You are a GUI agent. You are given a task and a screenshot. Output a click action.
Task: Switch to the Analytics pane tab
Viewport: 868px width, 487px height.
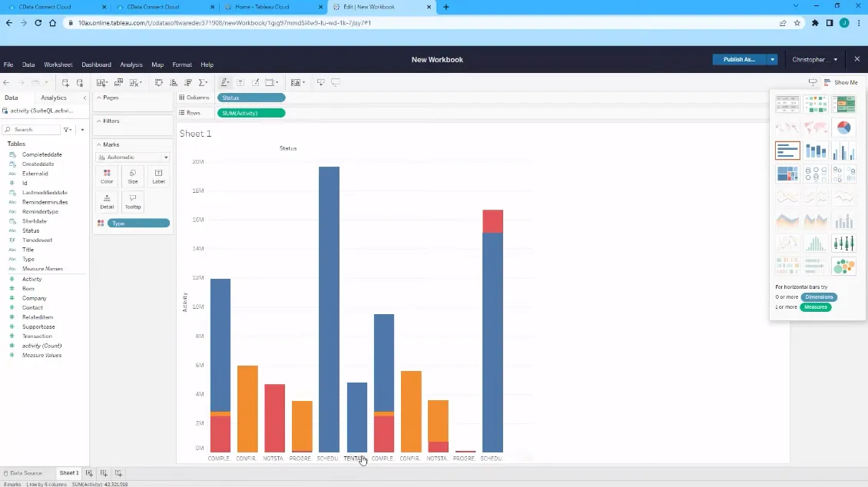click(x=54, y=98)
